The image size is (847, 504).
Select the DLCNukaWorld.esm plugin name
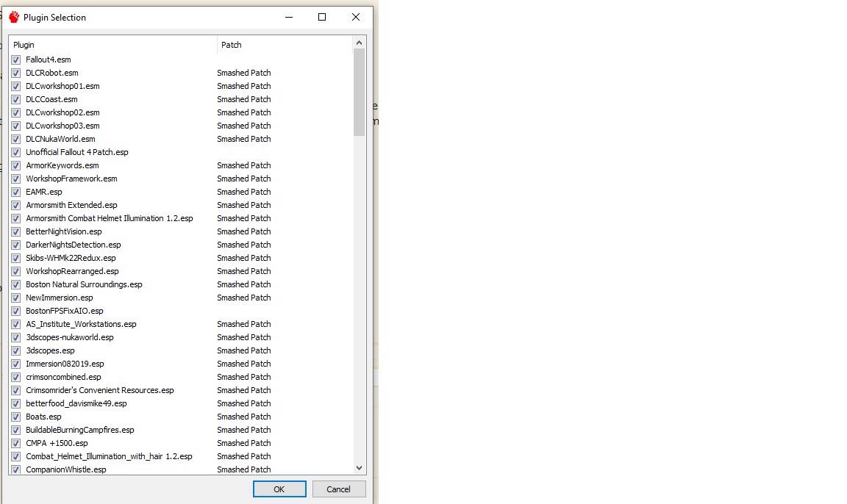tap(60, 139)
